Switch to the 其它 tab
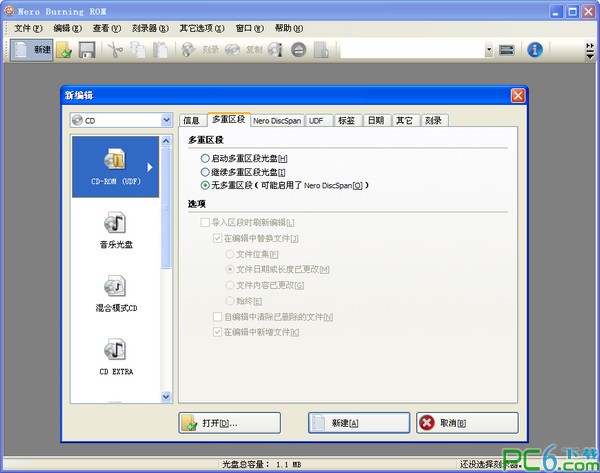 point(404,121)
